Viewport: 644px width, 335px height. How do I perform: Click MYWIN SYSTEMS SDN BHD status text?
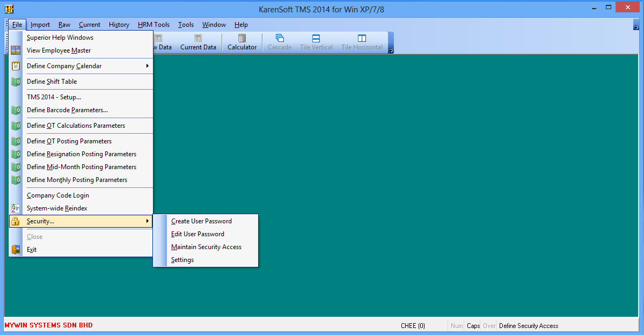coord(48,325)
